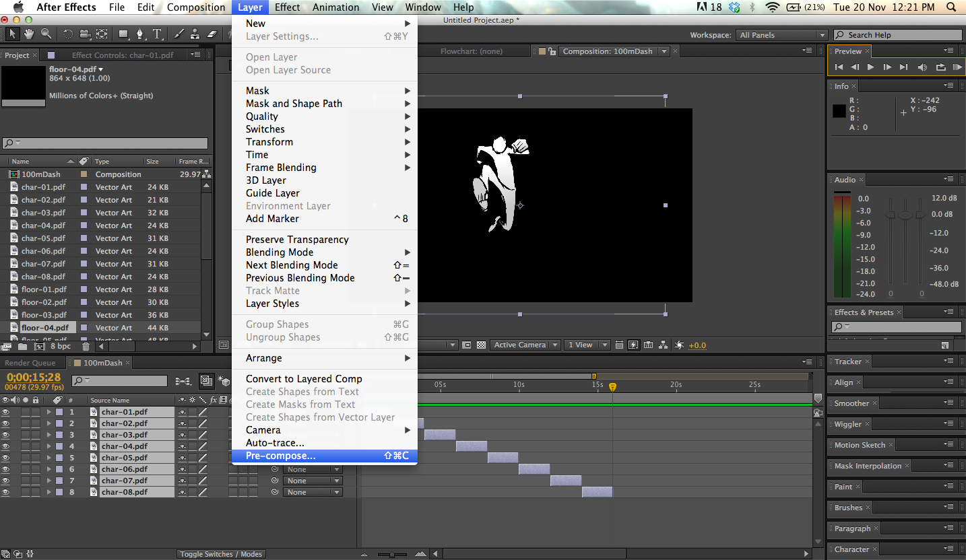Hide the char-01.pdf layer with eye icon
The image size is (966, 560).
pos(5,412)
